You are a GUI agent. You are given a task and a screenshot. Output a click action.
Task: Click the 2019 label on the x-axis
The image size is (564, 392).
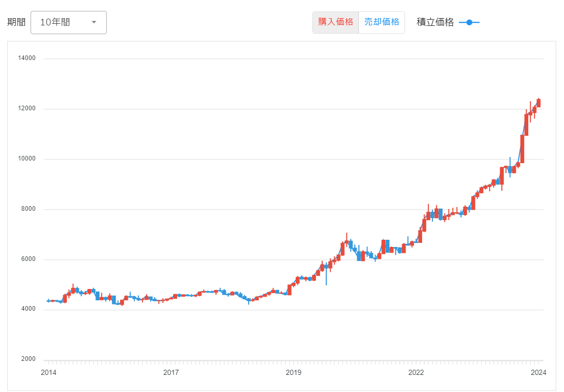293,372
